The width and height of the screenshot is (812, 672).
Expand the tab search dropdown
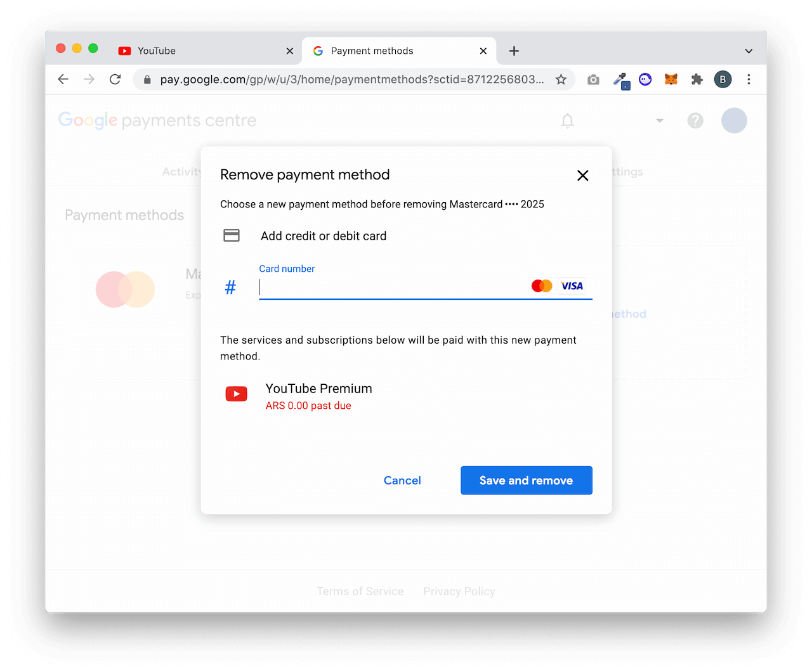[x=749, y=51]
